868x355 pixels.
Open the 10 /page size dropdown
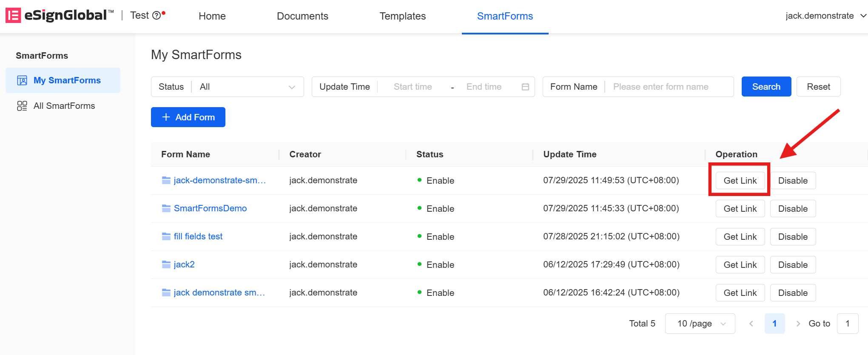[700, 324]
